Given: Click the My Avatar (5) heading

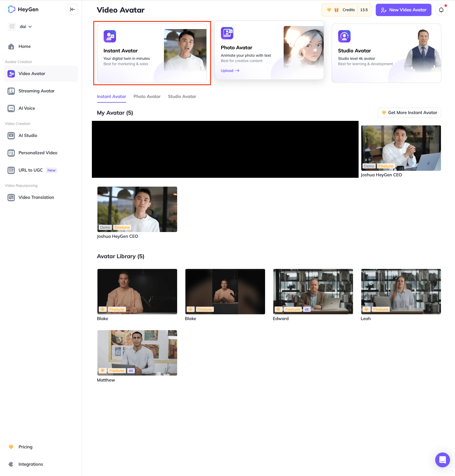Looking at the screenshot, I should click(115, 113).
